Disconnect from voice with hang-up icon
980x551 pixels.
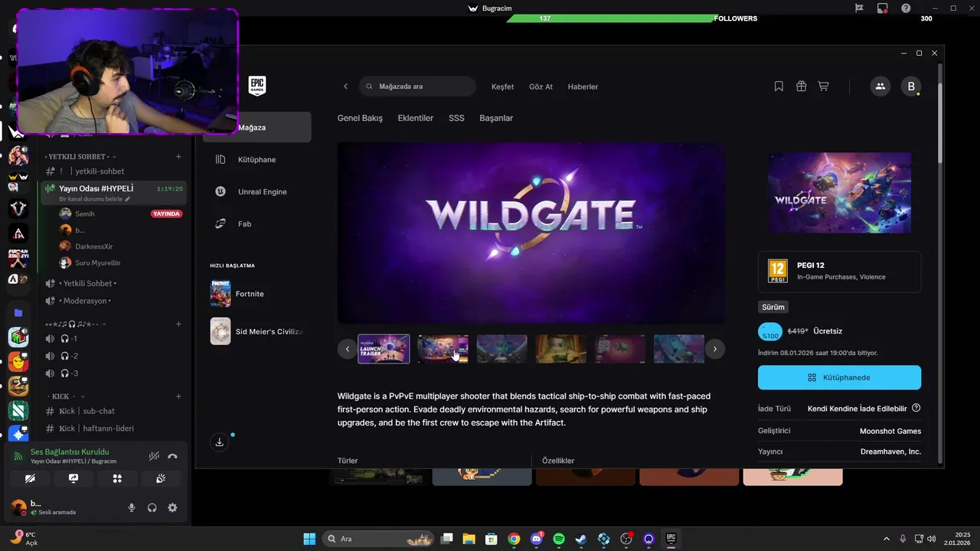pyautogui.click(x=172, y=456)
